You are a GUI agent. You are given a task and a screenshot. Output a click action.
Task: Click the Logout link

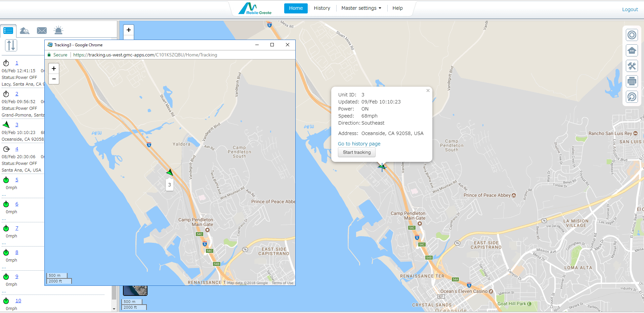pyautogui.click(x=630, y=9)
